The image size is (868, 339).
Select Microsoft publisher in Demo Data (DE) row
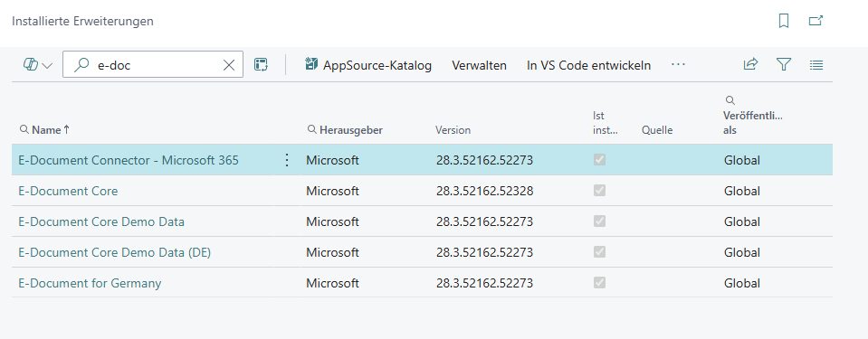(333, 253)
